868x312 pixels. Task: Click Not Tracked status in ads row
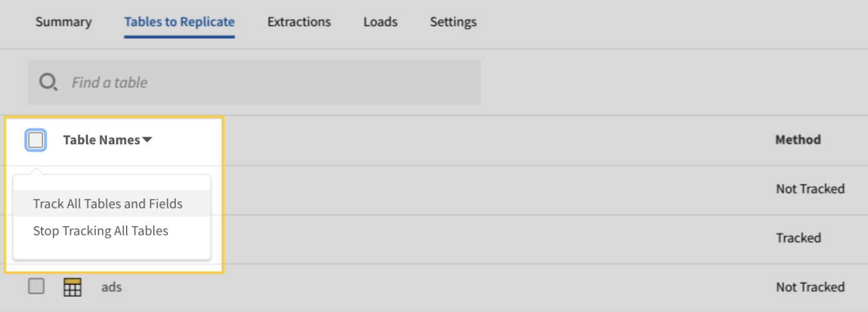810,287
